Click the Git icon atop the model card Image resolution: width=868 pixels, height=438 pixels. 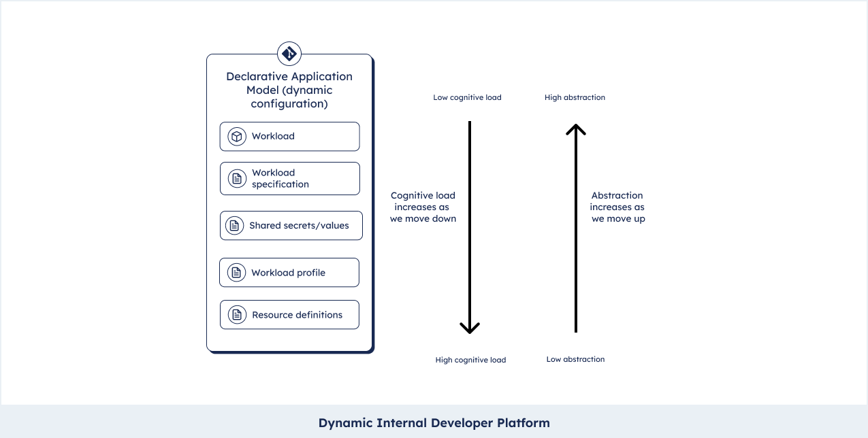click(289, 53)
